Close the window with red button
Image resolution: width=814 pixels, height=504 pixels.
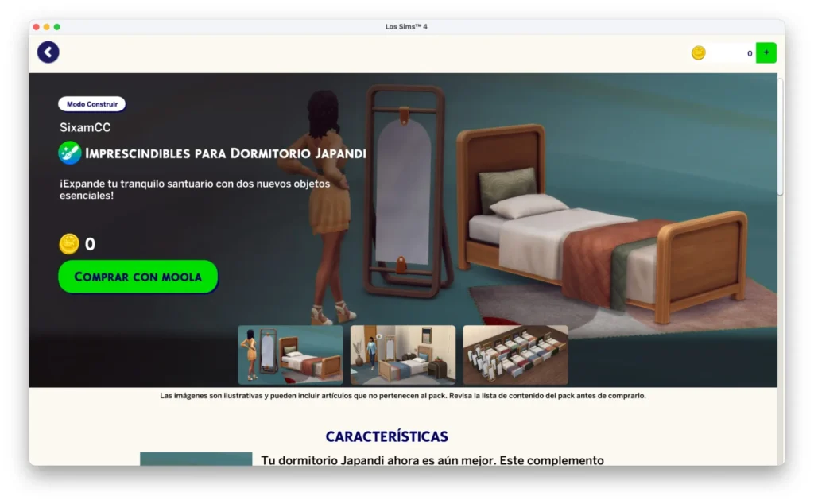37,27
